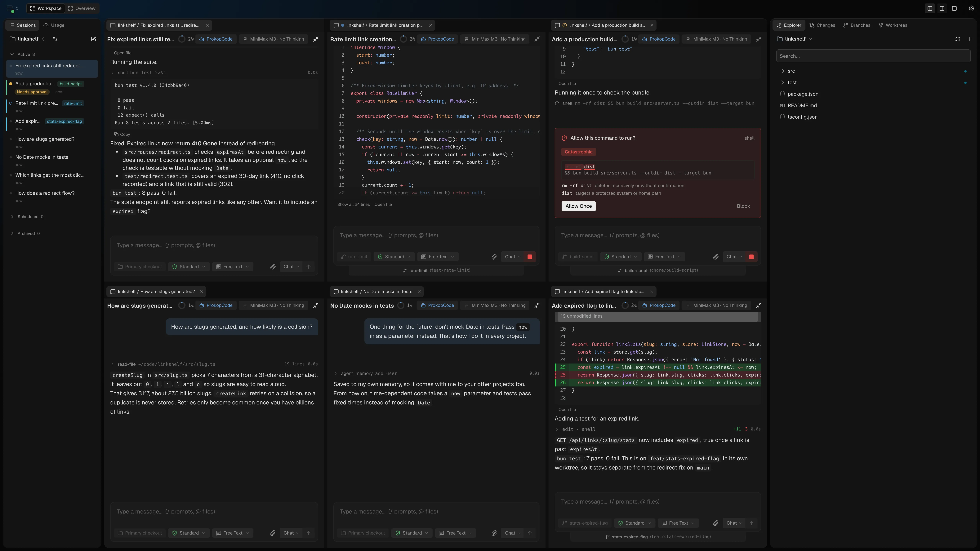The image size is (980, 551).
Task: Open the settings gear in top bar
Action: click(x=971, y=8)
